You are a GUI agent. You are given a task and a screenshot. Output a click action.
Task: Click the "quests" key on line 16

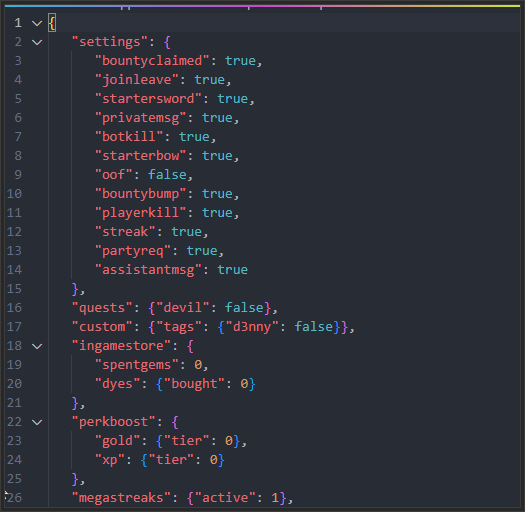tap(102, 308)
